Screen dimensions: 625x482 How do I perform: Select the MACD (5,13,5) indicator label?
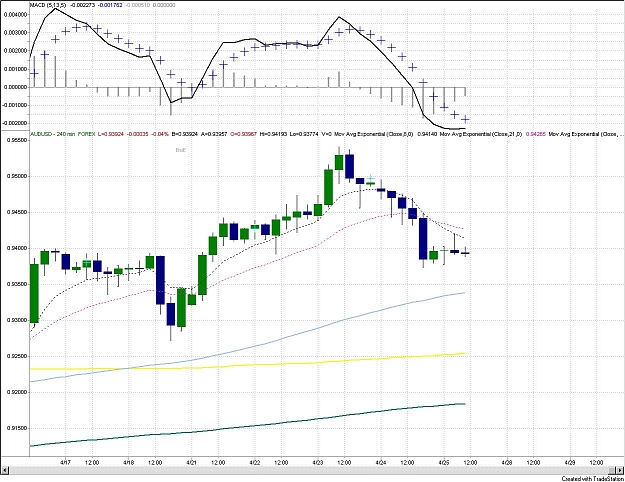48,6
